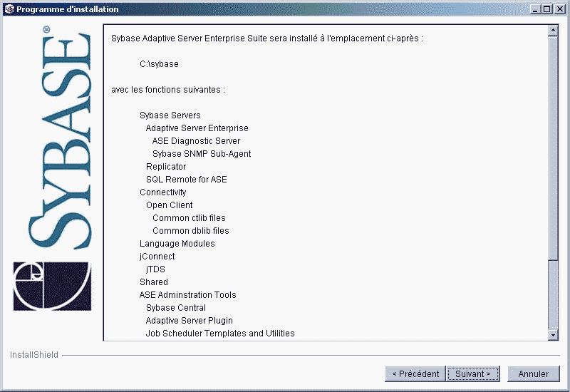Viewport: 570px width, 392px height.
Task: Select the Adaptive Server Enterprise line
Action: (197, 128)
